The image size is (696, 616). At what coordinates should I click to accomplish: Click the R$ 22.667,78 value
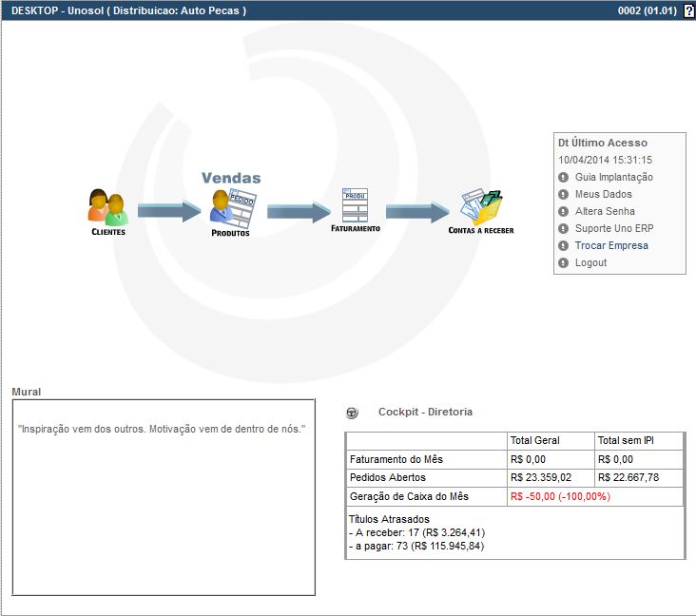pyautogui.click(x=628, y=477)
